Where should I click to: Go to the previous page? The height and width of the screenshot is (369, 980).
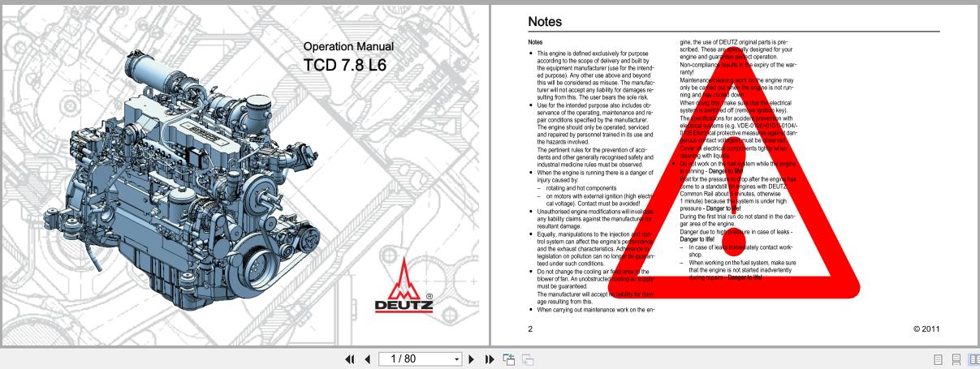367,358
